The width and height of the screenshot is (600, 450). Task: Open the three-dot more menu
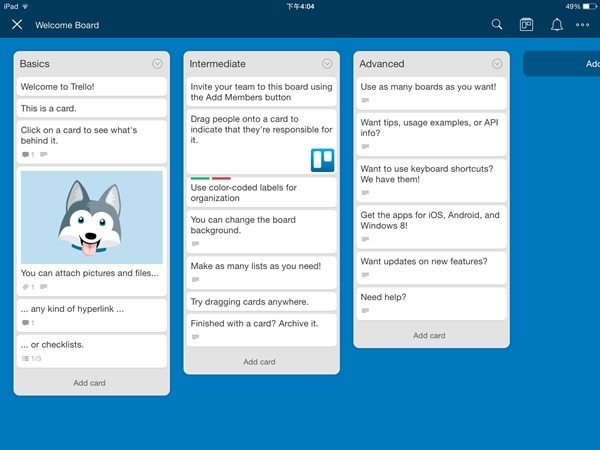click(582, 25)
